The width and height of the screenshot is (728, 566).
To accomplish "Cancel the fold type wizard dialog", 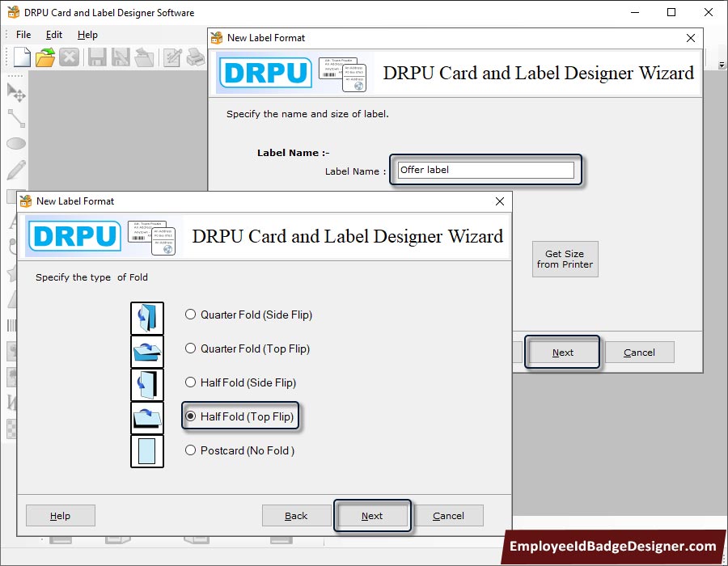I will [448, 515].
